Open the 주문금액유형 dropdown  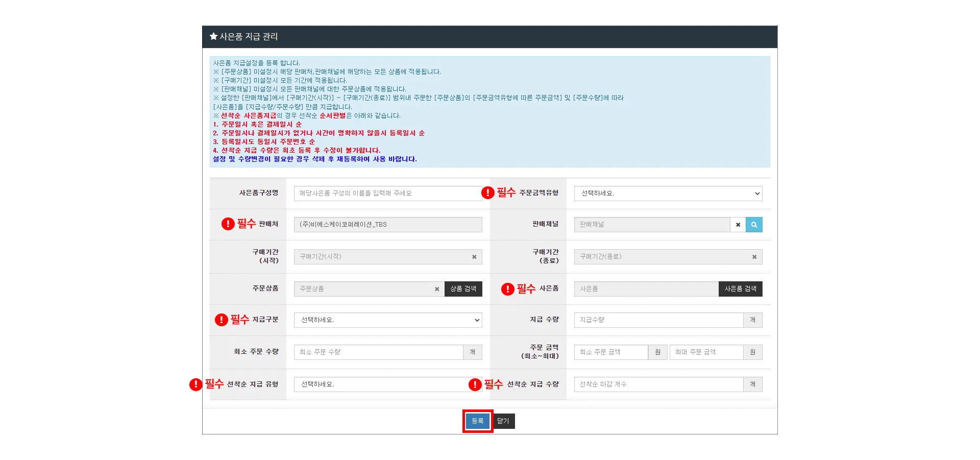point(668,193)
